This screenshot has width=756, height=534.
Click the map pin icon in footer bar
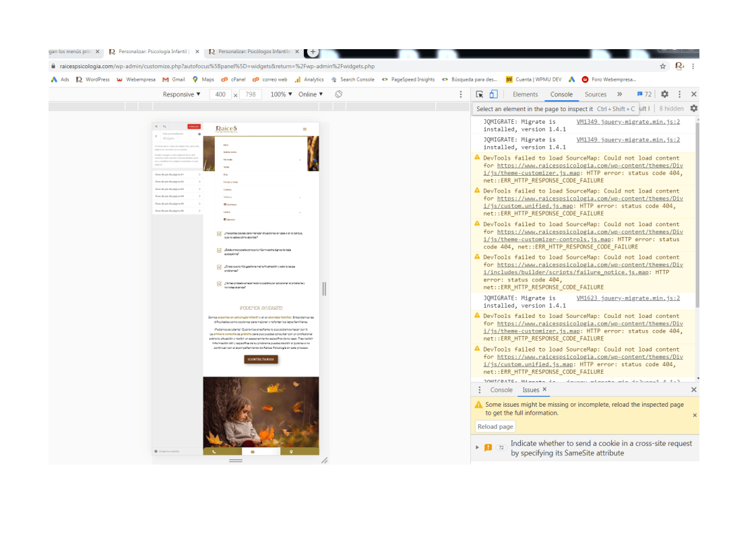point(291,452)
